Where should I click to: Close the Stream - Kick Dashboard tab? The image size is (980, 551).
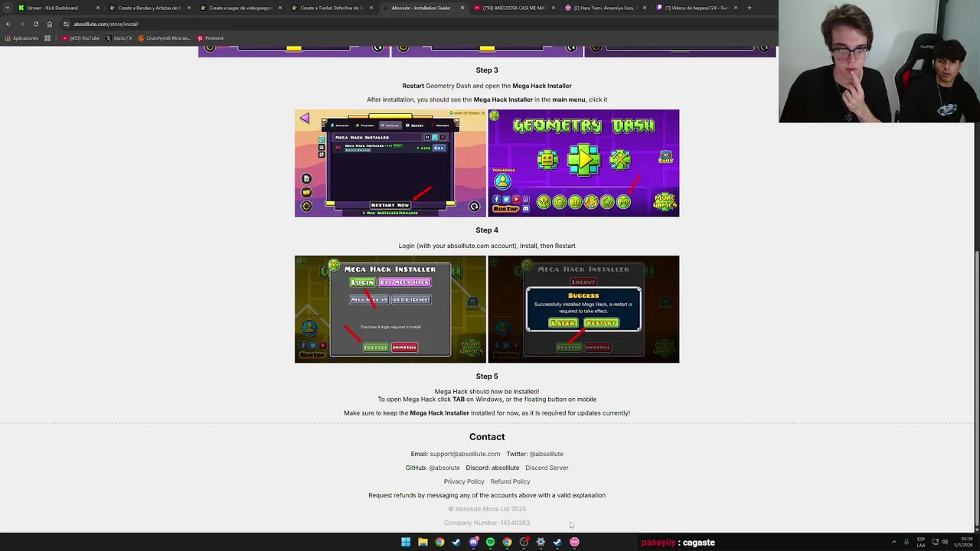click(x=98, y=8)
